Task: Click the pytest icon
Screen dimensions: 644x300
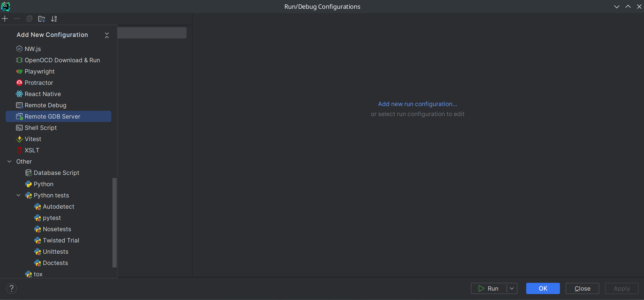Action: coord(37,218)
